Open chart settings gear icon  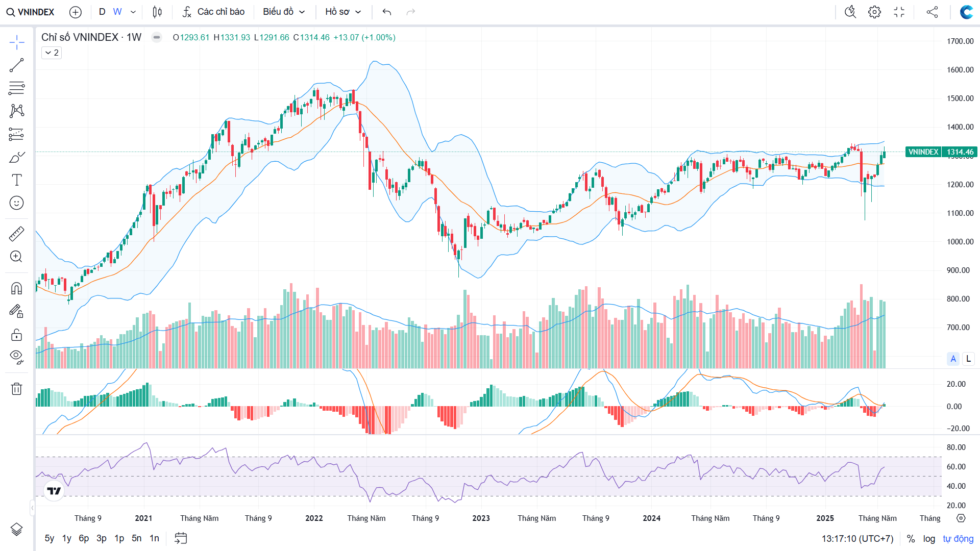click(x=874, y=12)
